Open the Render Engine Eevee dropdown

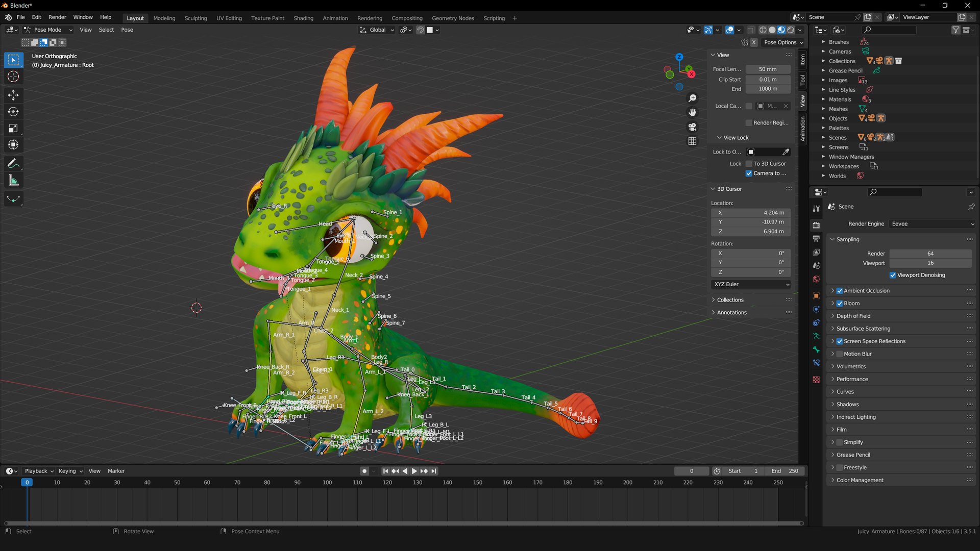coord(932,224)
